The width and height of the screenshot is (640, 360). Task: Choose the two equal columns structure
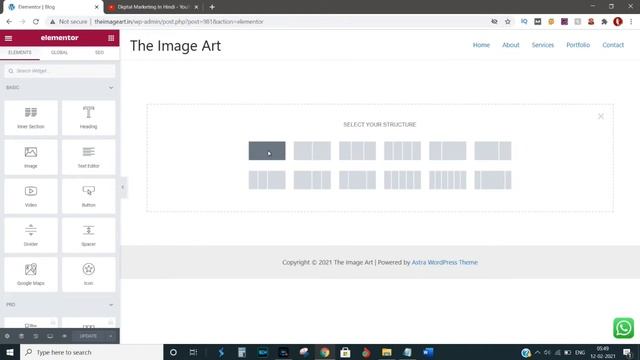pos(312,151)
